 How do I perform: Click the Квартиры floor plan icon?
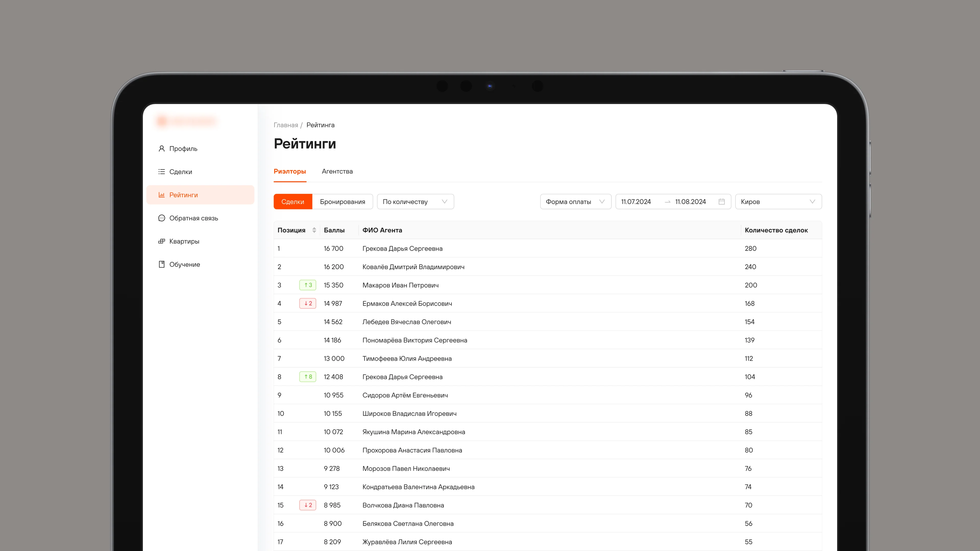click(x=161, y=241)
